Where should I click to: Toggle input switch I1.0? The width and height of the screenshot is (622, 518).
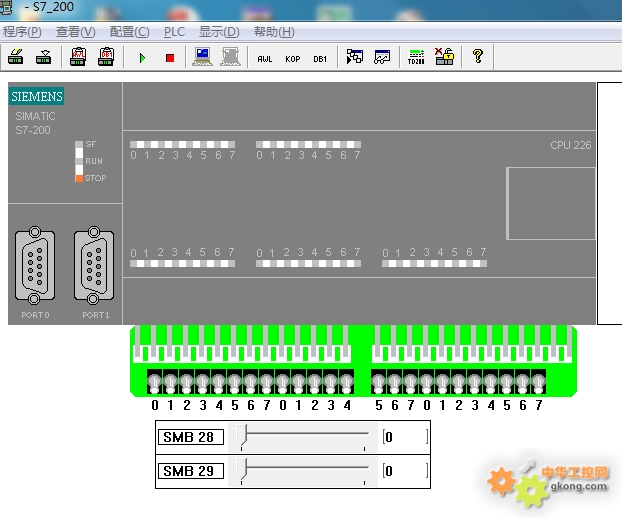click(x=282, y=382)
